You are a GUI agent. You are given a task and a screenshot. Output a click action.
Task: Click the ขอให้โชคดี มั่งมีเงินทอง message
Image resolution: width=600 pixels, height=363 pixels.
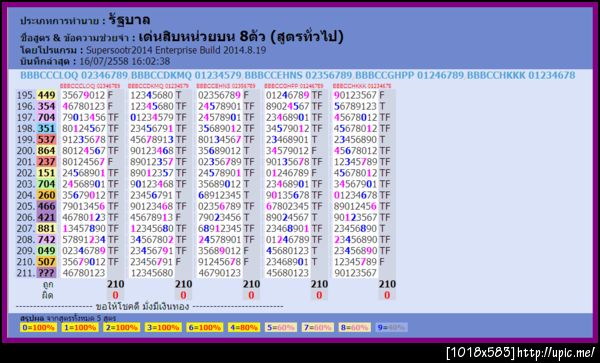click(x=142, y=306)
